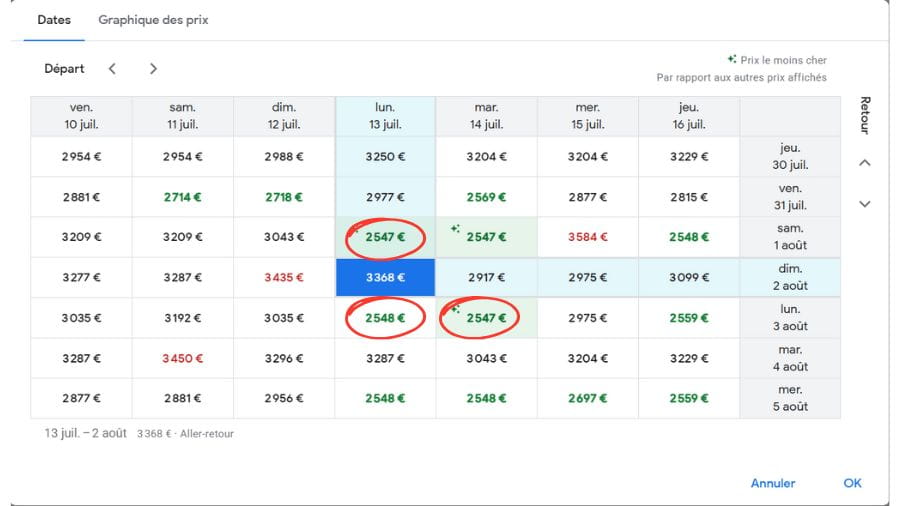Select the green 2714 € price
The height and width of the screenshot is (506, 900).
183,197
